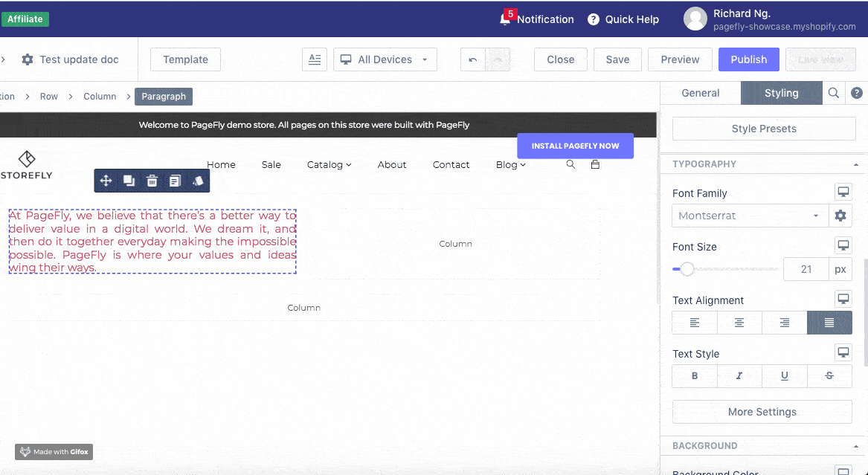Expand the Blog menu in the store nav
868x475 pixels.
point(510,165)
